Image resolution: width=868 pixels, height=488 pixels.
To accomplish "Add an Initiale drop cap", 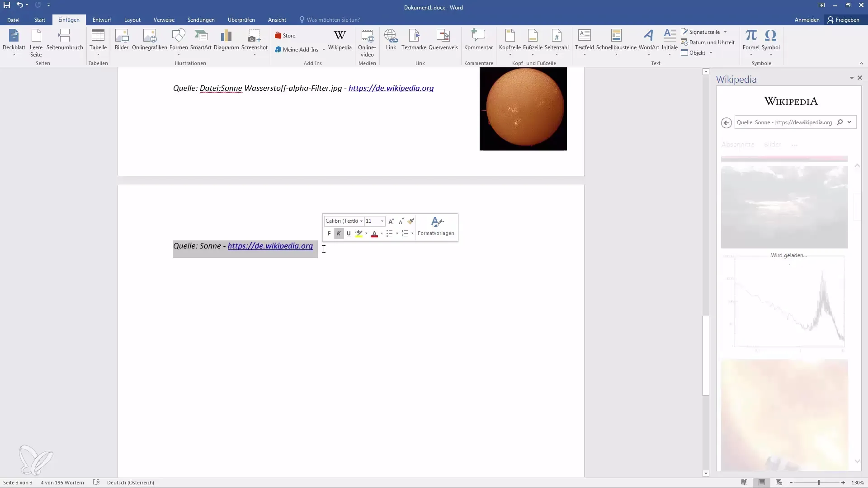I will point(670,42).
